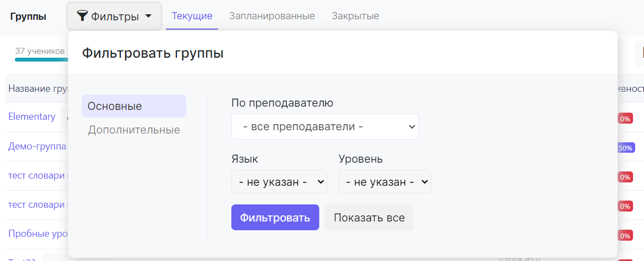Click the 0% badge in Elementary row
This screenshot has width=644, height=261.
(625, 119)
